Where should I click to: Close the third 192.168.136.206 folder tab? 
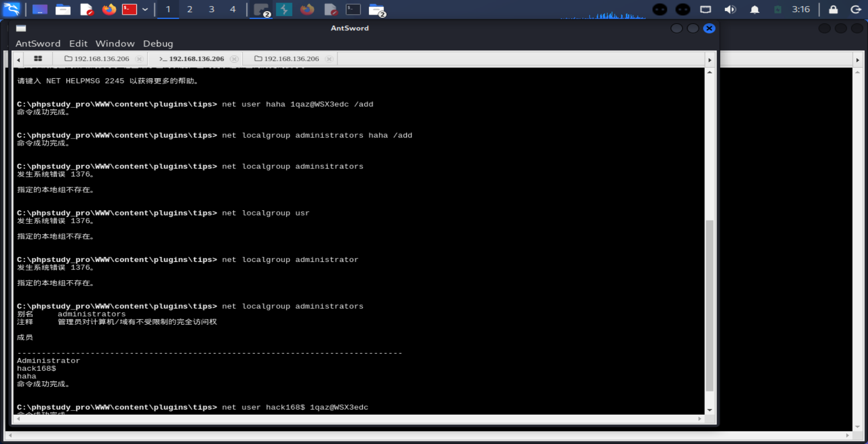329,59
